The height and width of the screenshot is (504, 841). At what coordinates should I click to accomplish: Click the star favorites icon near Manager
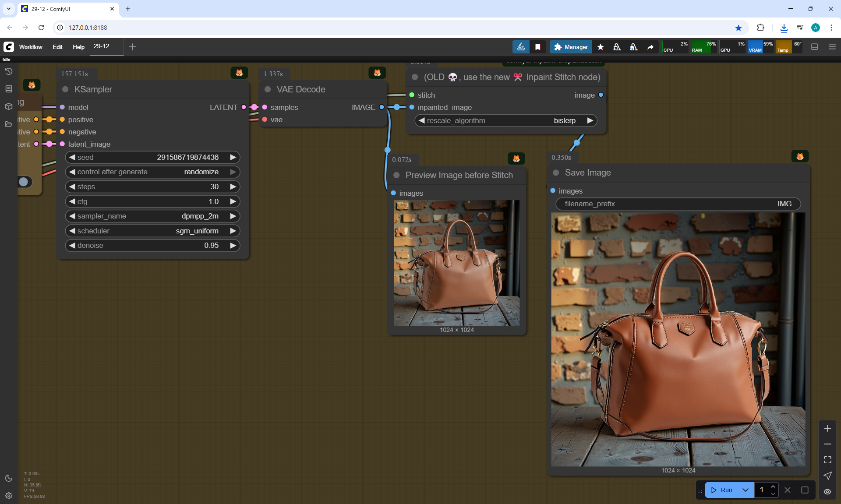click(x=601, y=47)
